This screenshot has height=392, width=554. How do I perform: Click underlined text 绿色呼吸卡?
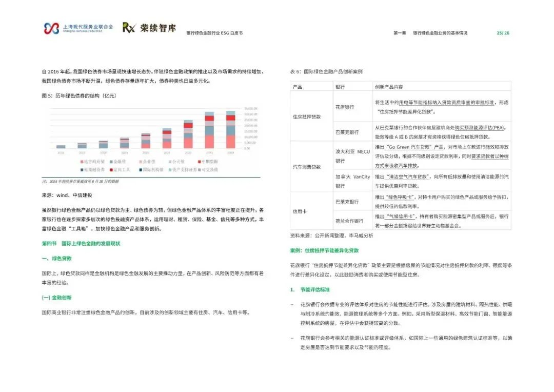click(x=400, y=197)
